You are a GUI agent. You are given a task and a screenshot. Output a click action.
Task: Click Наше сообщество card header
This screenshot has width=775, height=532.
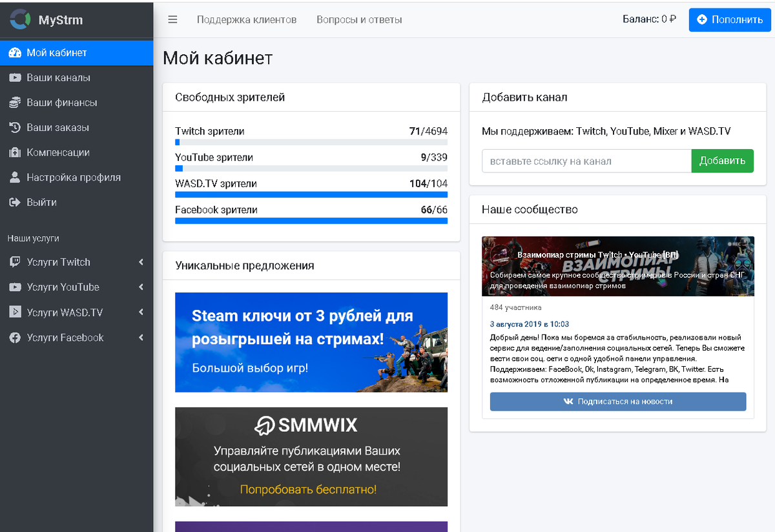click(x=618, y=209)
